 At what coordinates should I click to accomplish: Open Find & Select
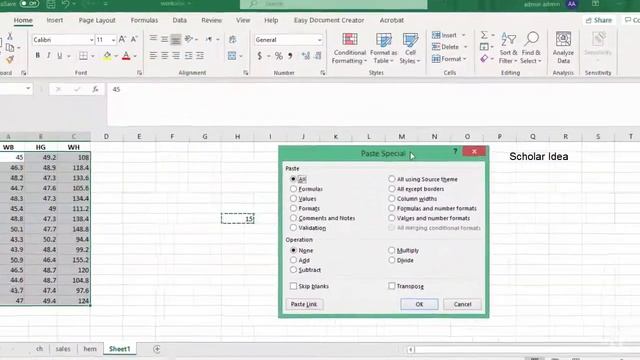(x=531, y=48)
